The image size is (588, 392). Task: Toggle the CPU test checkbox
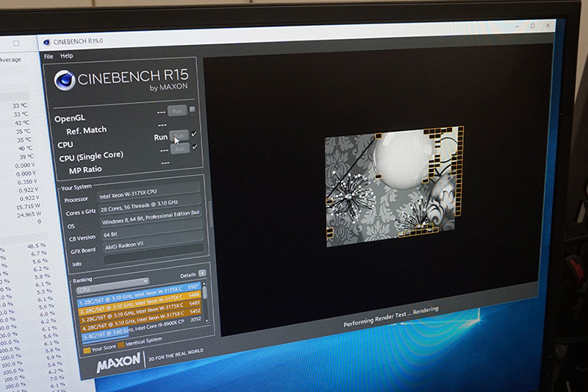(x=194, y=133)
